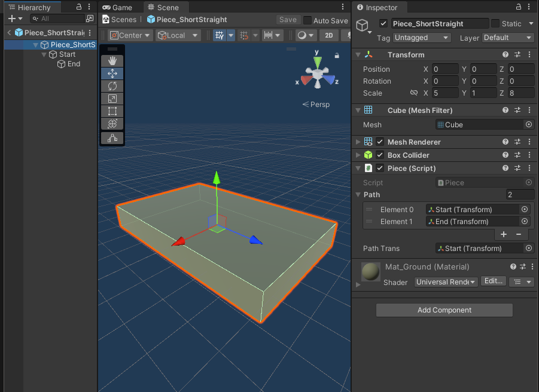
Task: Select the Rotate tool in scene toolbar
Action: pyautogui.click(x=112, y=86)
